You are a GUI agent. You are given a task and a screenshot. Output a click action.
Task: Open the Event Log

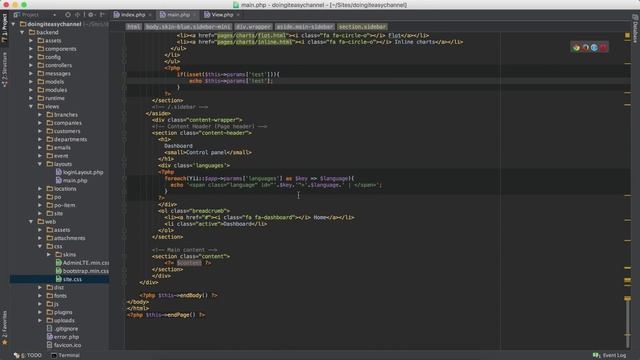click(x=609, y=356)
